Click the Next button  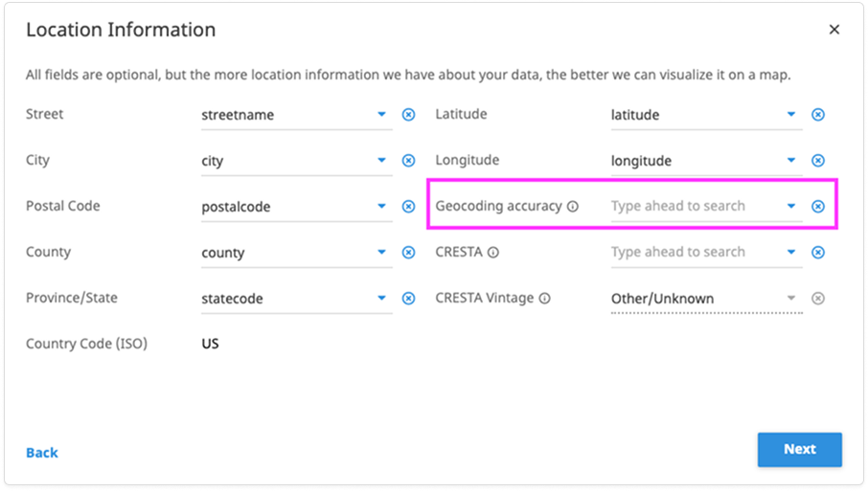tap(799, 450)
